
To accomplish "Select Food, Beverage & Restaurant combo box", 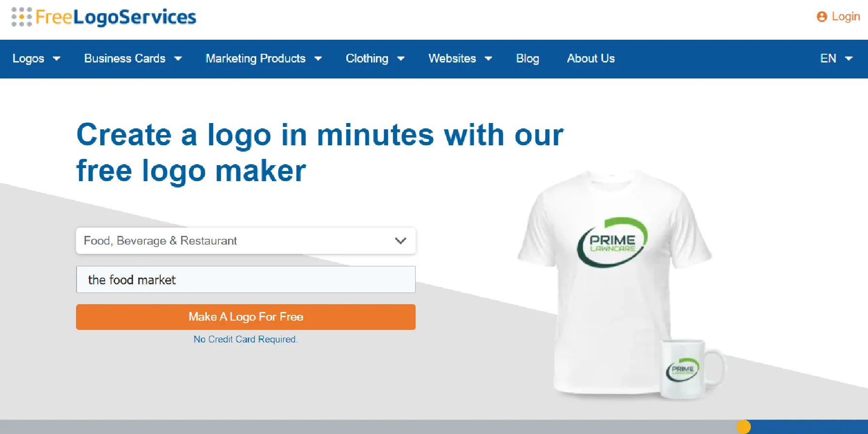I will pyautogui.click(x=246, y=241).
